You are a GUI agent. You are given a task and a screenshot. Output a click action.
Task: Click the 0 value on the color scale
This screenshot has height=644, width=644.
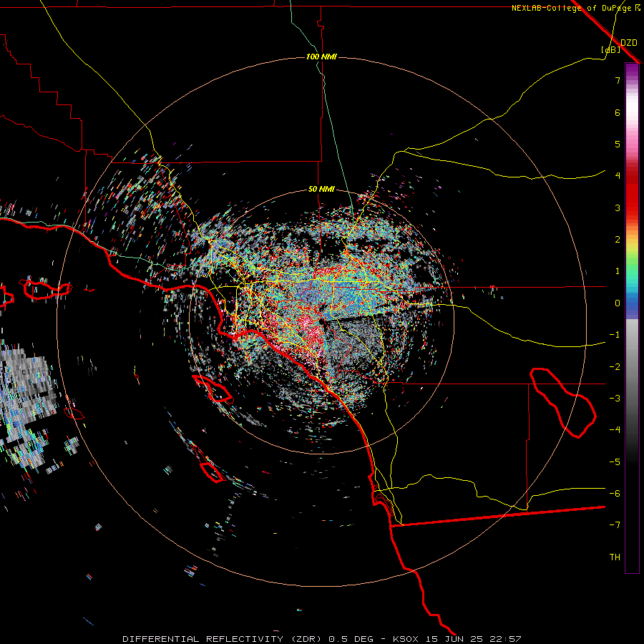(618, 303)
